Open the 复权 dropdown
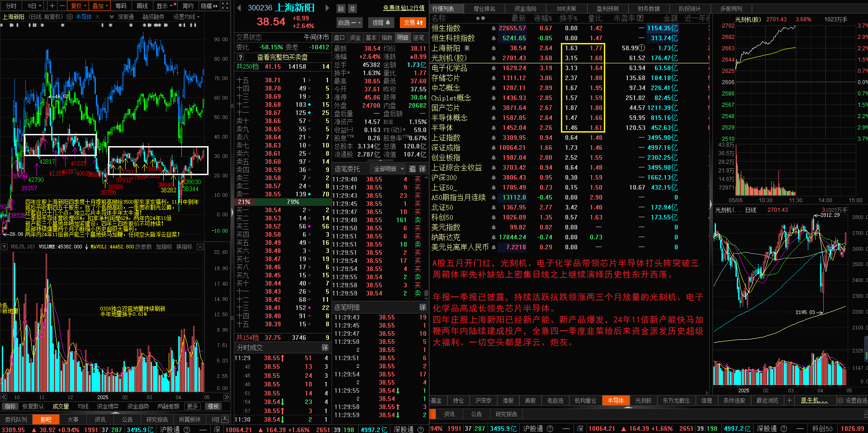868x433 pixels. (79, 6)
